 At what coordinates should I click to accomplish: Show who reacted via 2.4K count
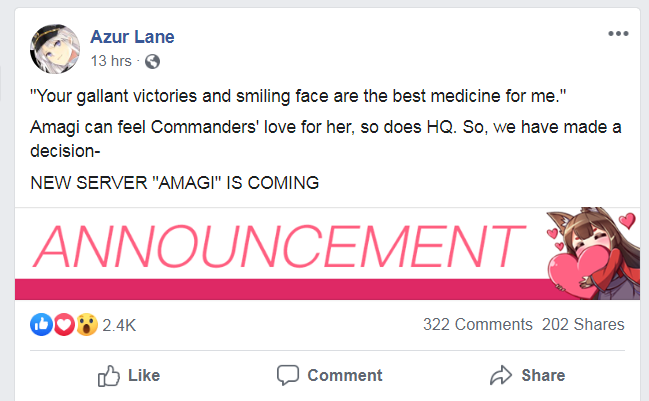pos(119,325)
